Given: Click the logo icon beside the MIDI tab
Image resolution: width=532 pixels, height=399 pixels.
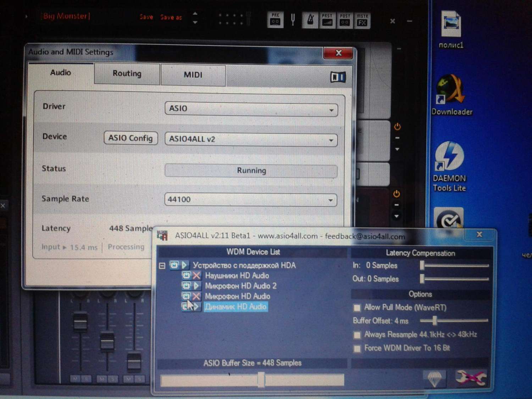Looking at the screenshot, I should [x=338, y=77].
